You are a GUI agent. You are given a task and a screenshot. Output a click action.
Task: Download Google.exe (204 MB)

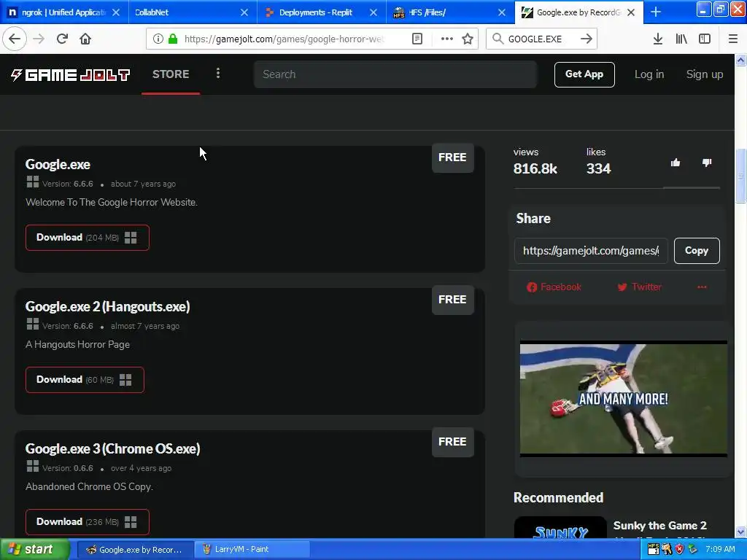coord(88,238)
